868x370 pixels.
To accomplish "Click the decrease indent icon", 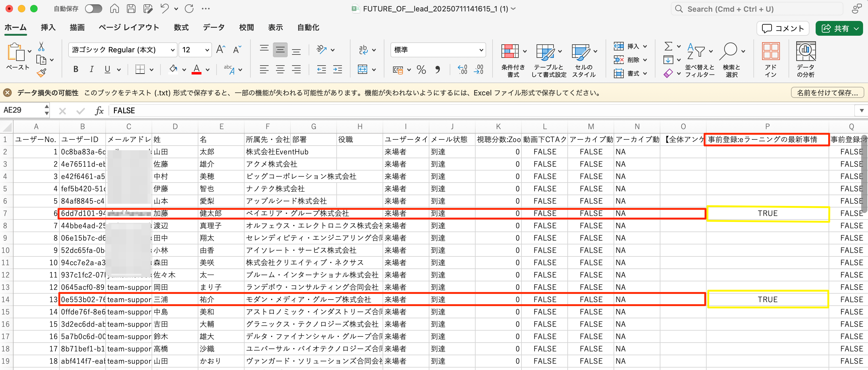I will [321, 69].
